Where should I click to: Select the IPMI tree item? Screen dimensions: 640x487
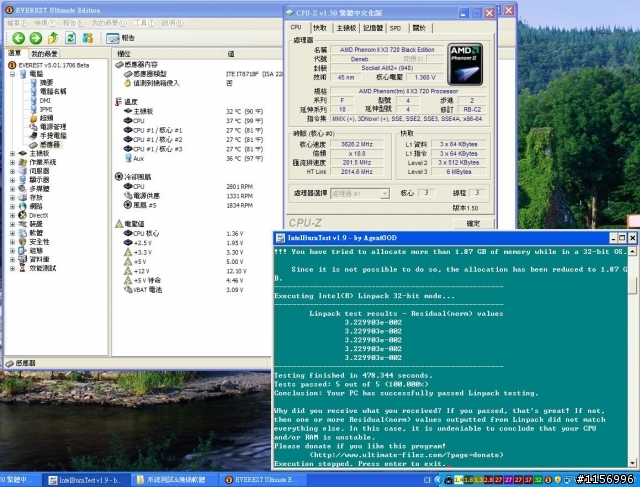pyautogui.click(x=46, y=109)
